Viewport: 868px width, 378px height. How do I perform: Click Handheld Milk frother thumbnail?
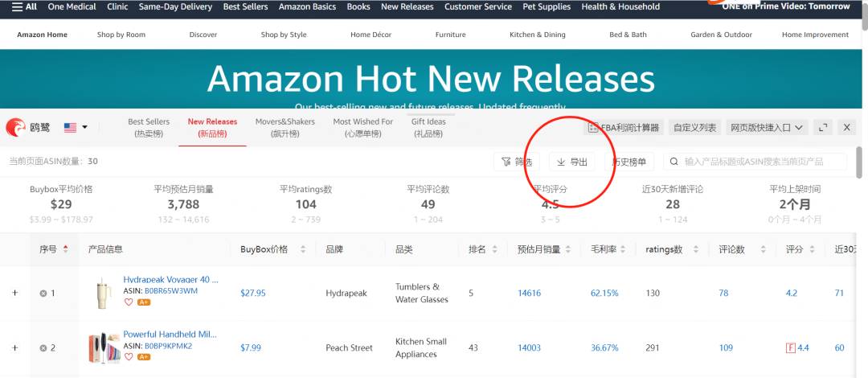104,348
